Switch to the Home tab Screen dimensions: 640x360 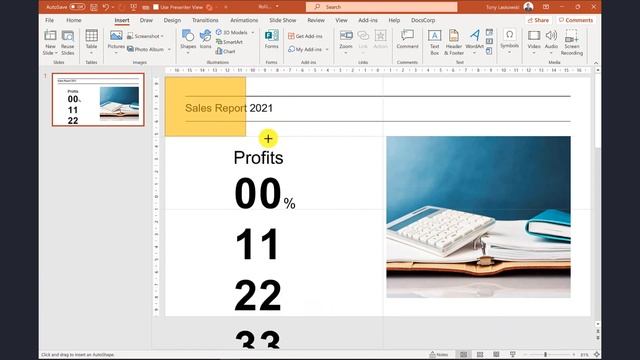pyautogui.click(x=73, y=20)
